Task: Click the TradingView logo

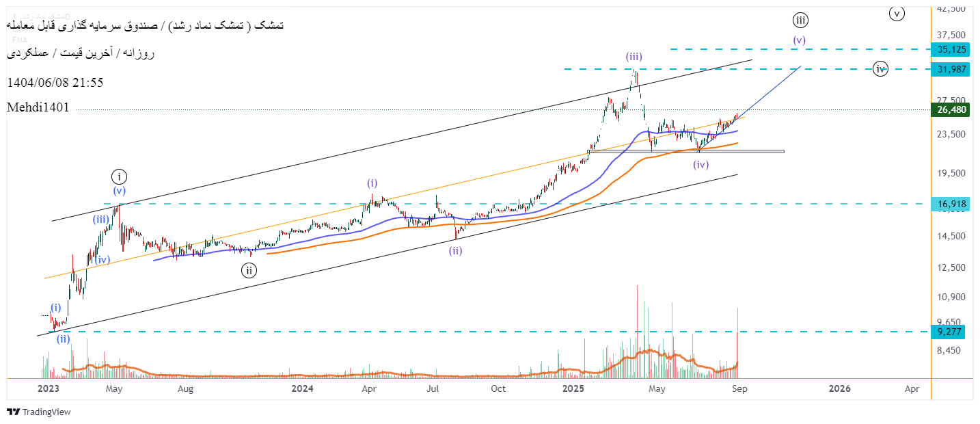Action: coord(38,412)
